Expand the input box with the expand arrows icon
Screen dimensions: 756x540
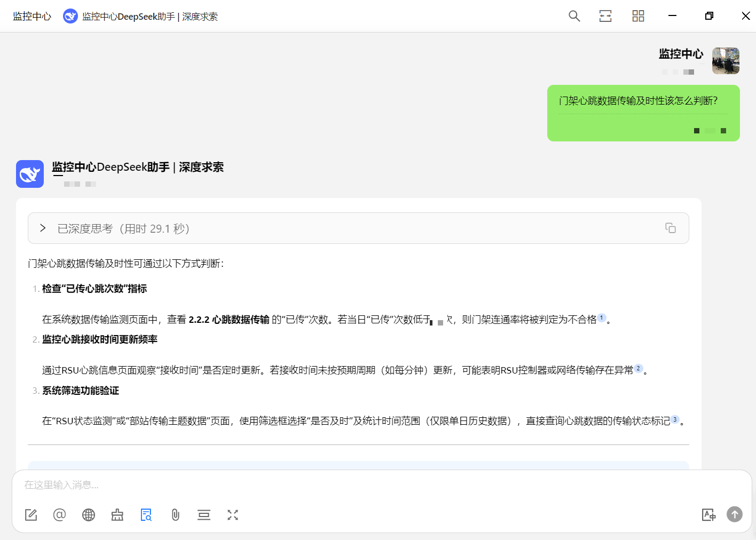click(x=233, y=515)
